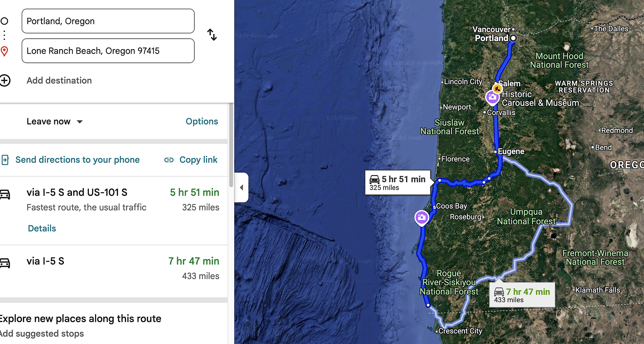Viewport: 644px width, 344px height.
Task: Click the copy link chain icon
Action: tap(169, 160)
